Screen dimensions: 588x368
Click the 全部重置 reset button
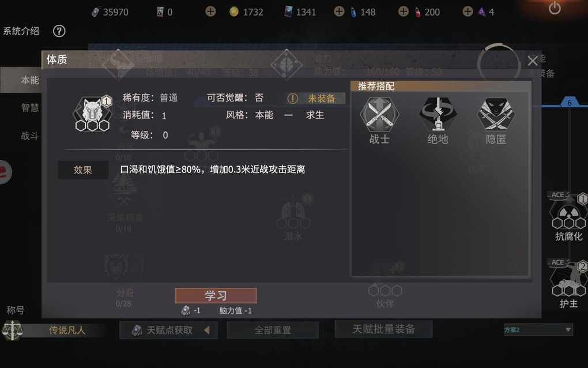click(x=273, y=330)
